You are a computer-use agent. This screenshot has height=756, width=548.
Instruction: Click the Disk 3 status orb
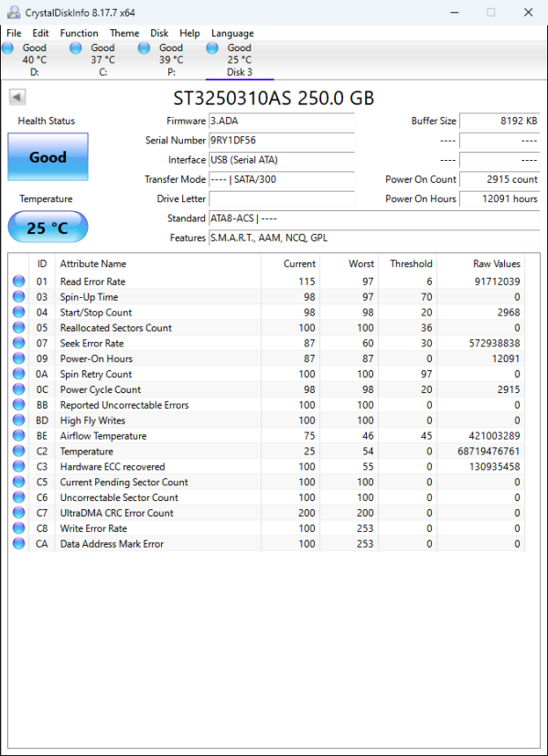coord(211,48)
